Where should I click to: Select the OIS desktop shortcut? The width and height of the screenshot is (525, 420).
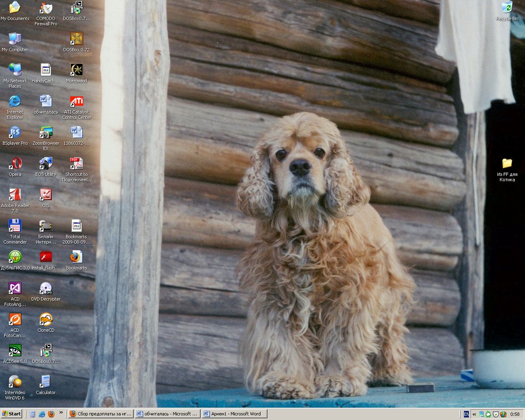(x=46, y=198)
